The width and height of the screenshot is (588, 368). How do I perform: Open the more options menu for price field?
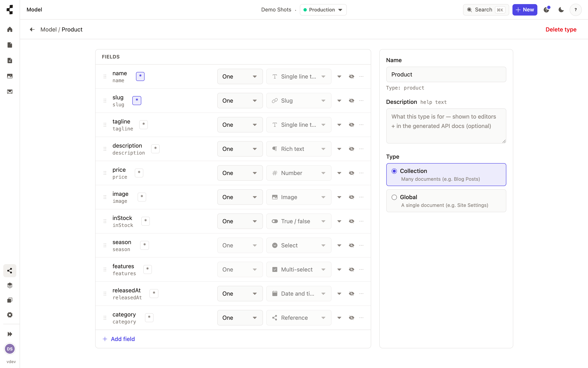361,173
